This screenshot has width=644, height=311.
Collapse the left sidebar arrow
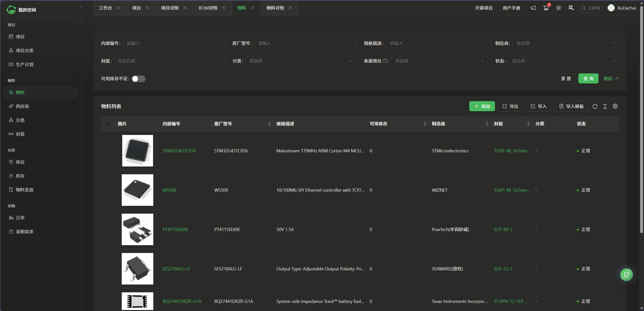[81, 7]
